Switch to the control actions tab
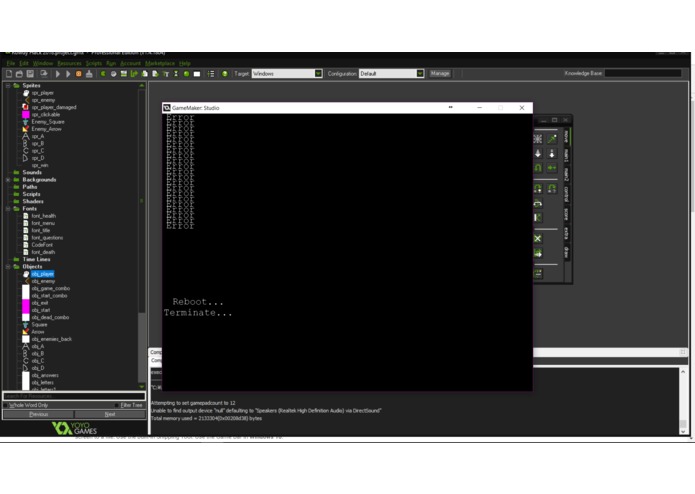Screen dimensions: 695x494 click(566, 194)
